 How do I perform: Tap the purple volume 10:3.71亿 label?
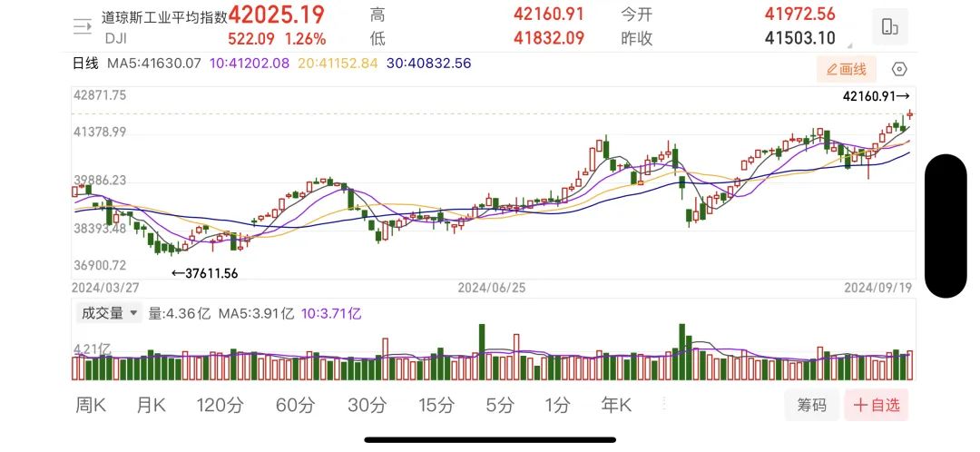coord(331,313)
